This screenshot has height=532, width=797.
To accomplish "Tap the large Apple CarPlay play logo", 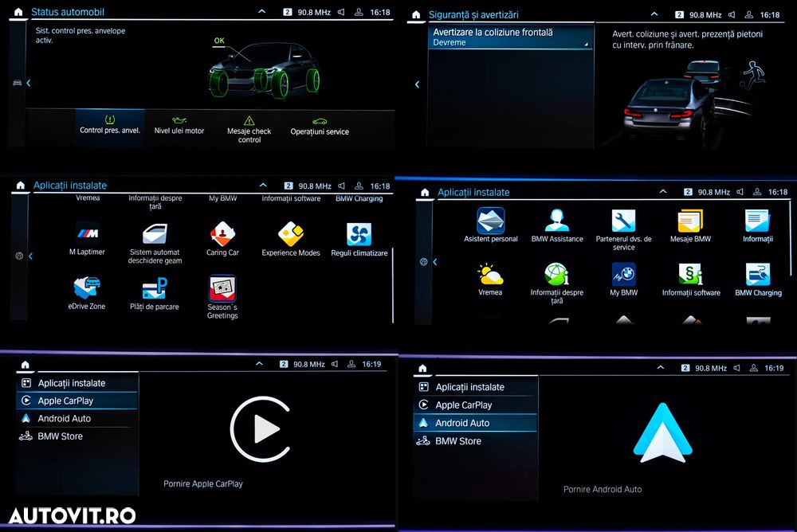I will pos(261,429).
